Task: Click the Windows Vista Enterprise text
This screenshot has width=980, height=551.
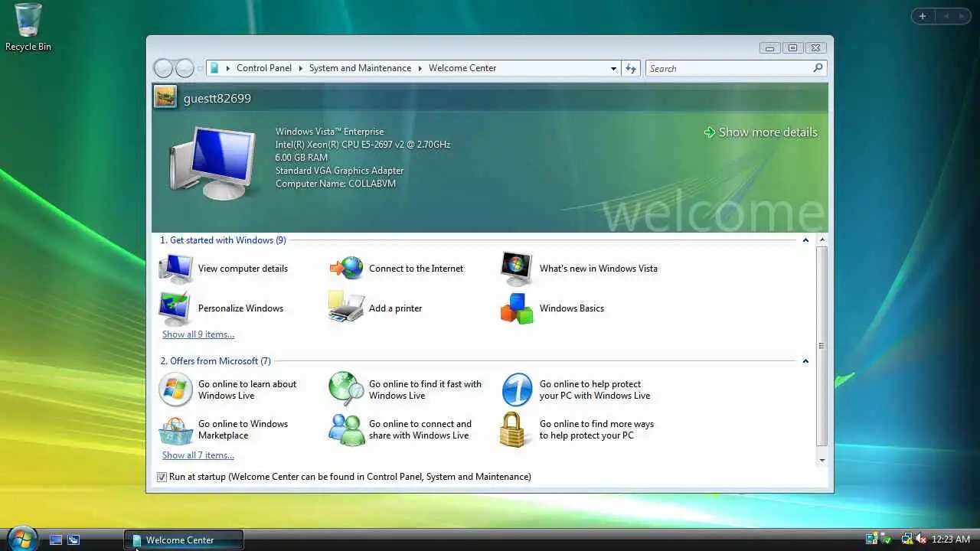Action: (329, 132)
